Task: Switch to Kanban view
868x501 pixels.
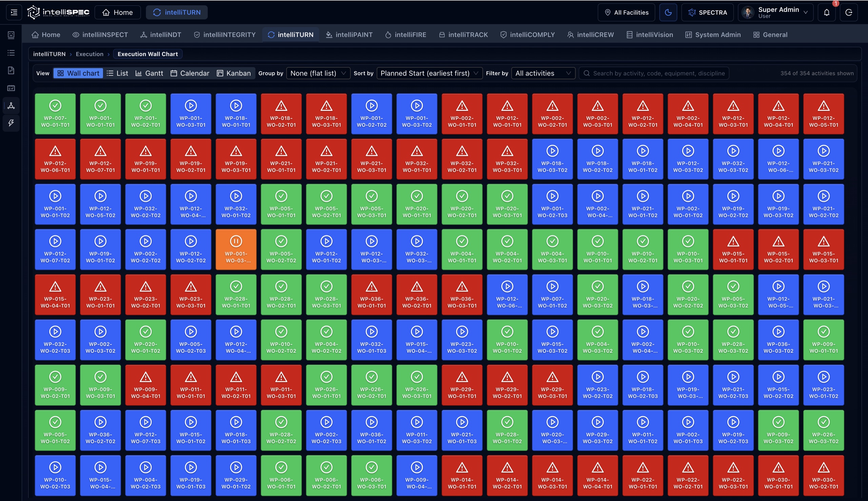Action: point(234,73)
